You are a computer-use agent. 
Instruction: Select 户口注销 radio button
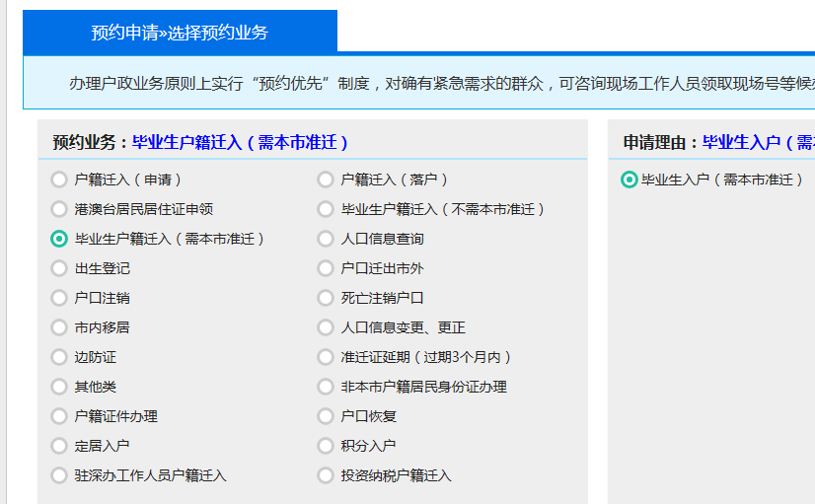(x=59, y=298)
